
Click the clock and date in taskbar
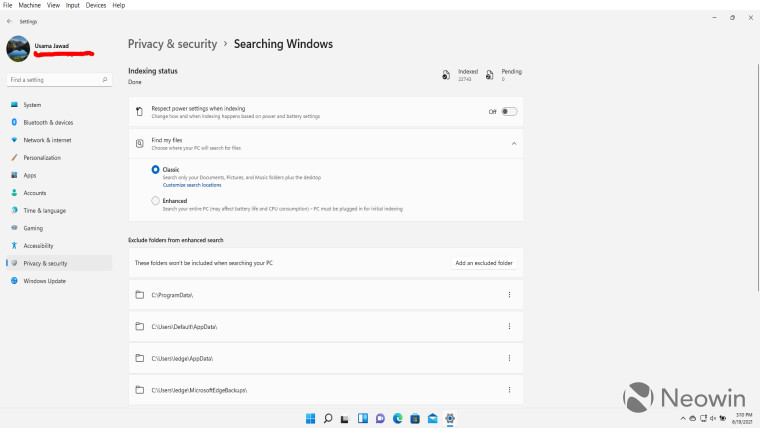pyautogui.click(x=743, y=418)
